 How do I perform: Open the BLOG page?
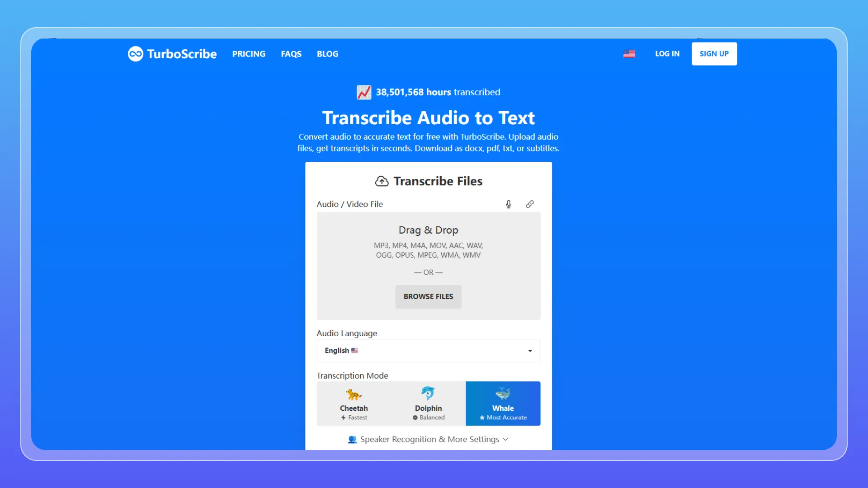point(327,54)
